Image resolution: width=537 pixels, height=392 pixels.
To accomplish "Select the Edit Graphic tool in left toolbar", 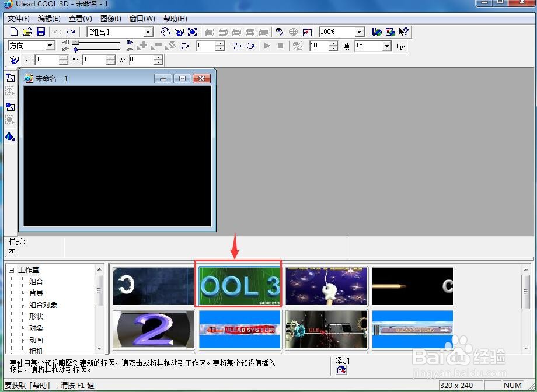I will click(11, 121).
